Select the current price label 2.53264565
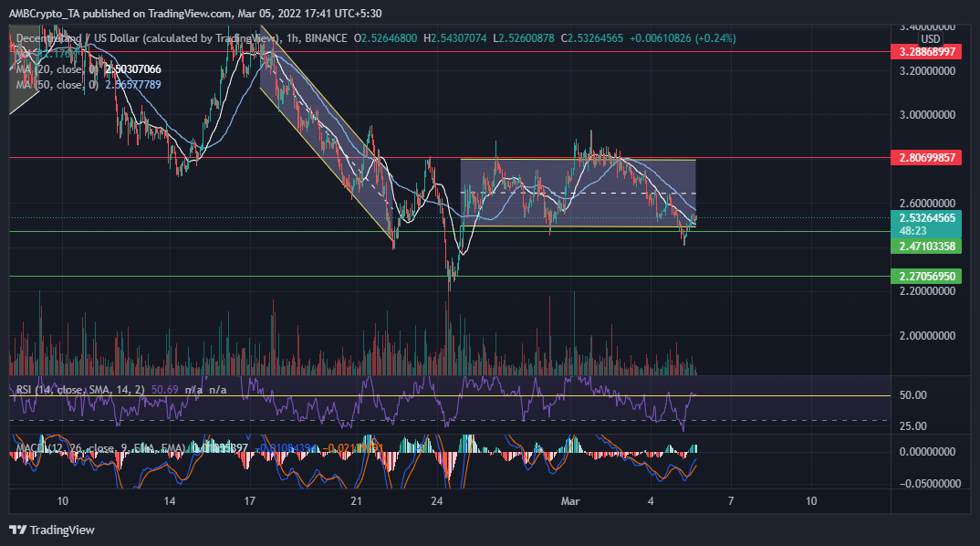 927,219
